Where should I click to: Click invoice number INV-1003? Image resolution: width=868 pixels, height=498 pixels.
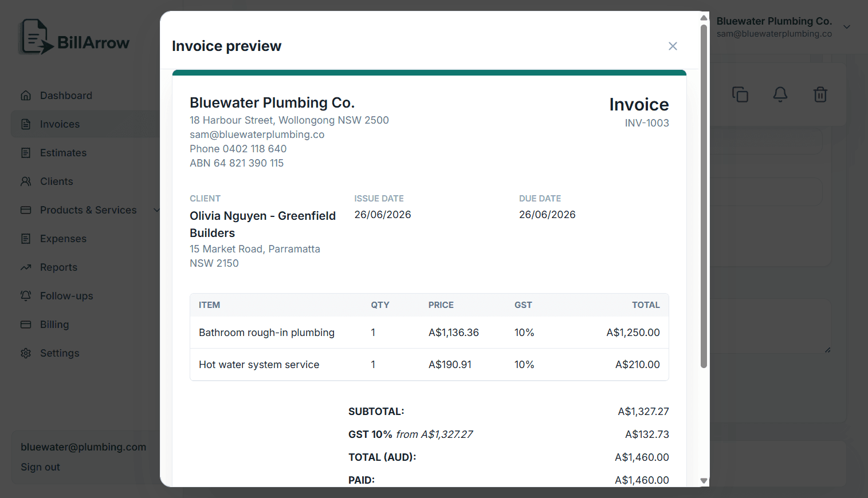[x=647, y=123]
